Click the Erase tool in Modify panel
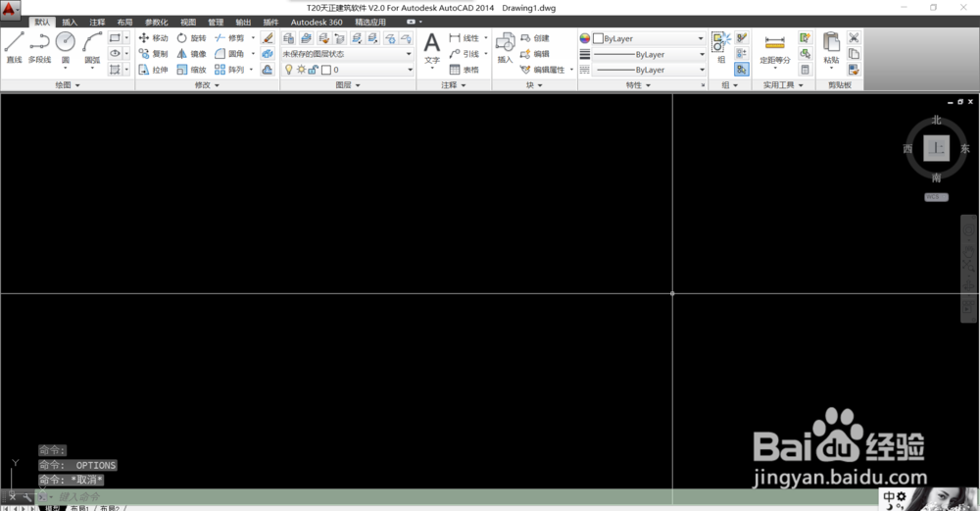Screen dimensions: 980x511 [x=268, y=38]
